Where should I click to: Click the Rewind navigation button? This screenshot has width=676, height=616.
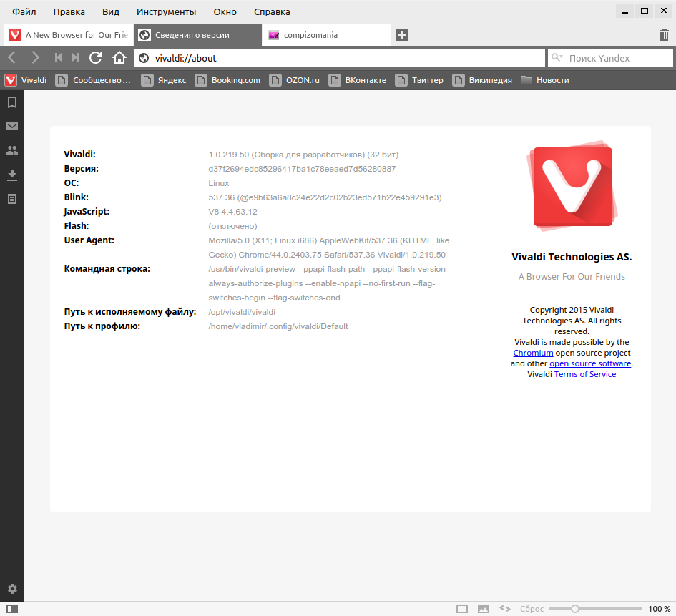(x=58, y=57)
